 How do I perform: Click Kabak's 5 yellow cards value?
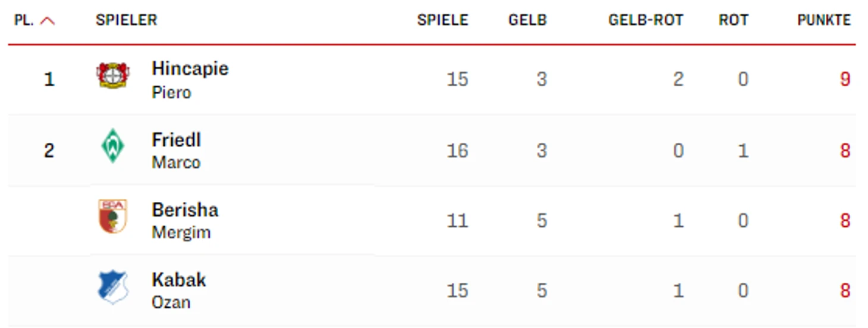pos(541,290)
